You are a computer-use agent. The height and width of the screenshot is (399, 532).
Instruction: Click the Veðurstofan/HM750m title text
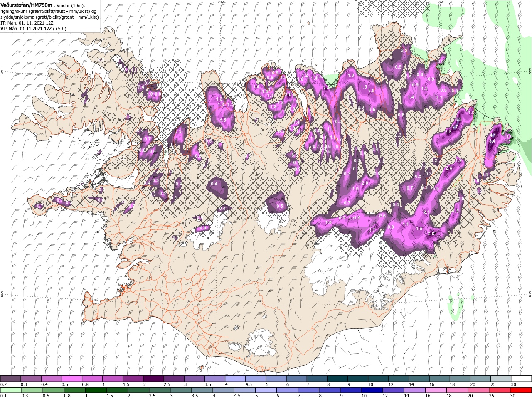coord(26,5)
